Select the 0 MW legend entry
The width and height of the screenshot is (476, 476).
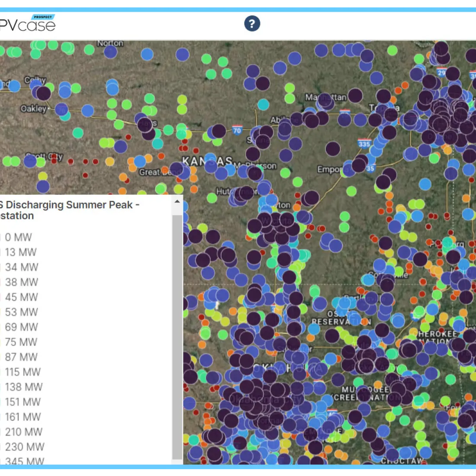[x=18, y=237]
